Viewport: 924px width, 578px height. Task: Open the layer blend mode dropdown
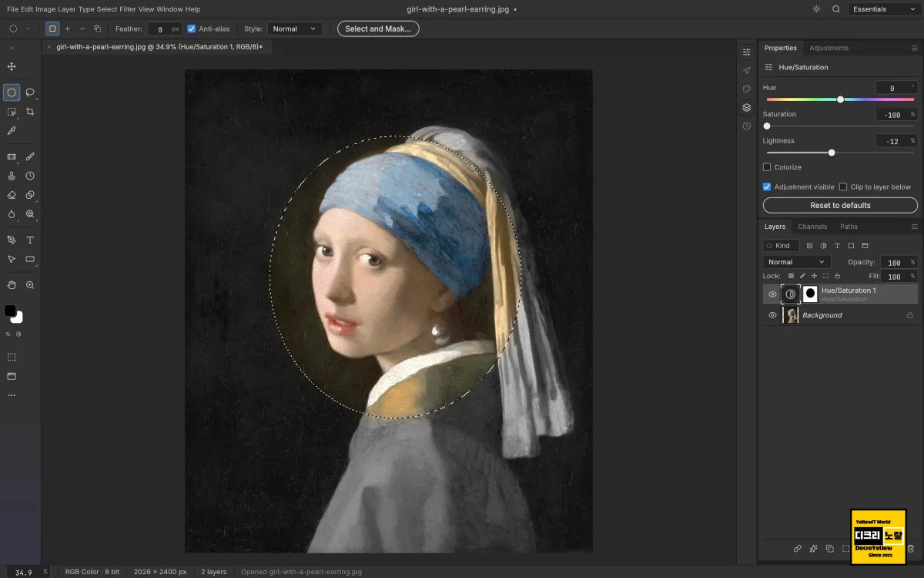click(x=796, y=262)
